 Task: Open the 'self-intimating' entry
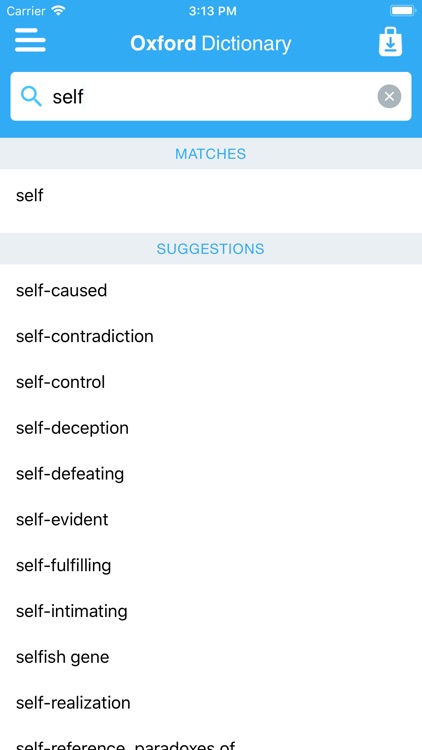click(x=211, y=611)
